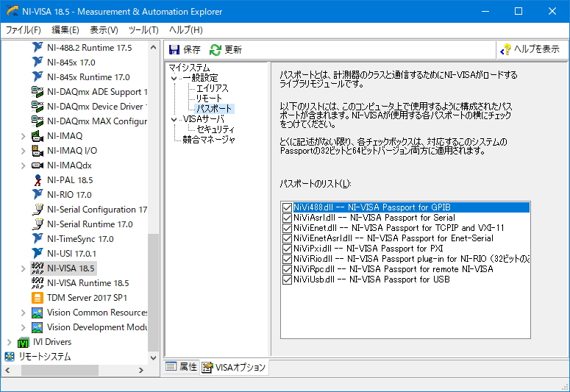Click the NI-Serial Runtime 17.0 icon

[x=38, y=224]
